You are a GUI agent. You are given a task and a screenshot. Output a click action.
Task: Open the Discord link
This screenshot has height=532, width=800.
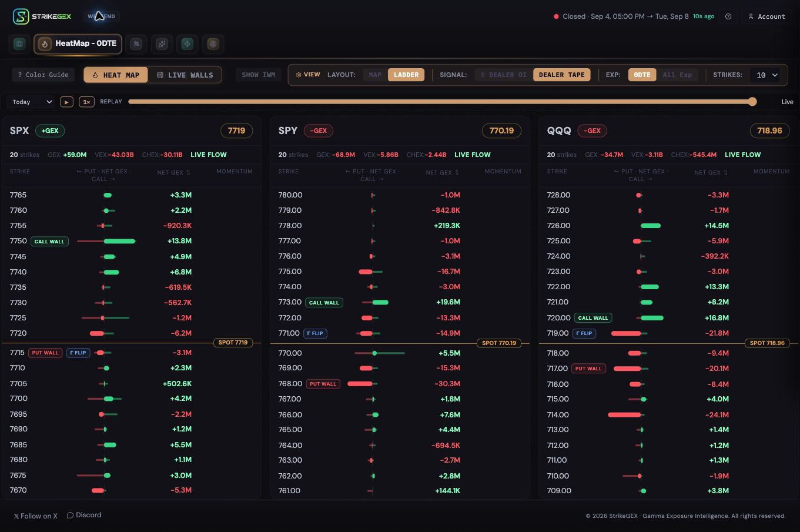[x=84, y=515]
